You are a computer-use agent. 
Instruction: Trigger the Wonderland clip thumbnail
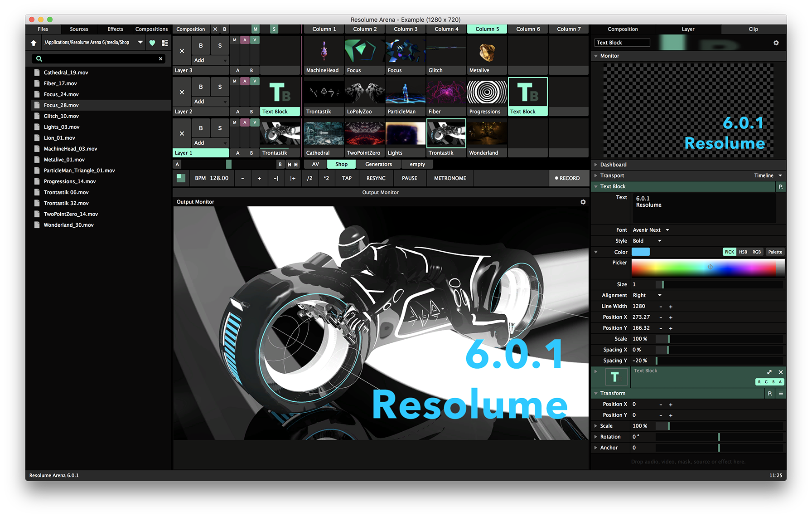487,134
